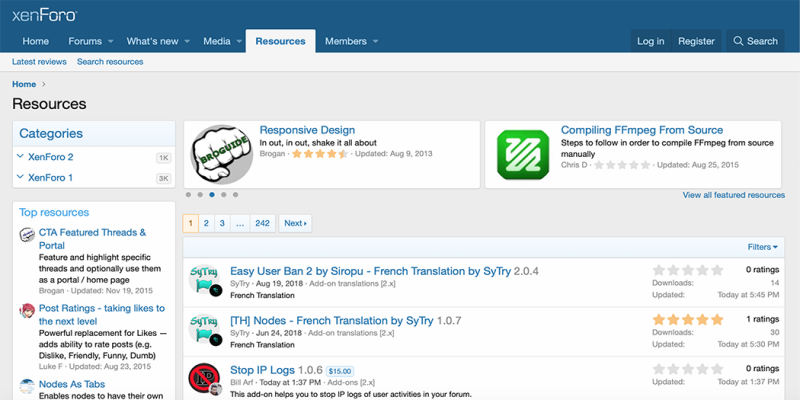Expand the What's new menu arrow

click(187, 41)
